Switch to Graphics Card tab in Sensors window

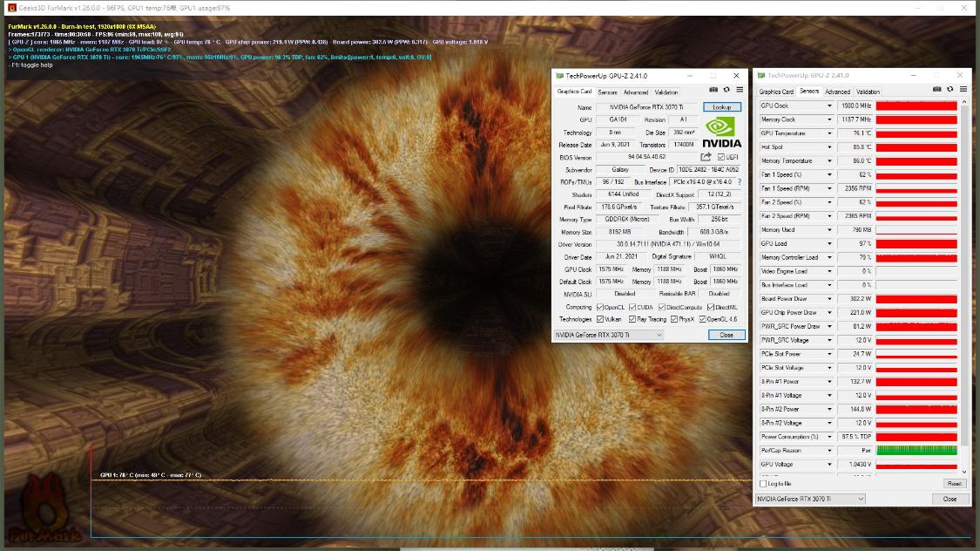pyautogui.click(x=776, y=92)
